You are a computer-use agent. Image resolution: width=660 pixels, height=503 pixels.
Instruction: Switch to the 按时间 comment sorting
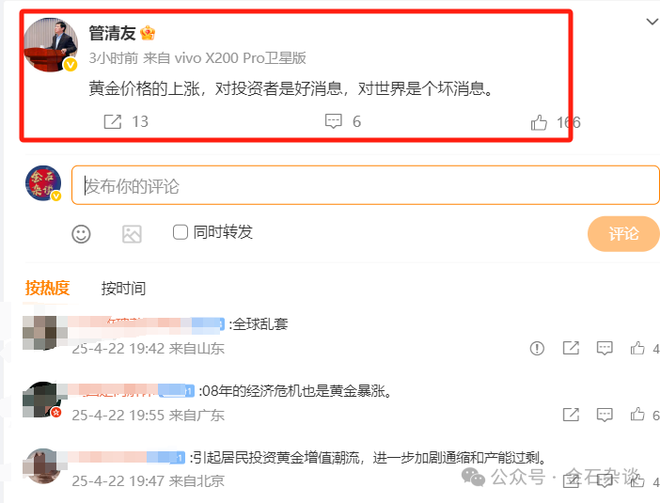coord(123,289)
